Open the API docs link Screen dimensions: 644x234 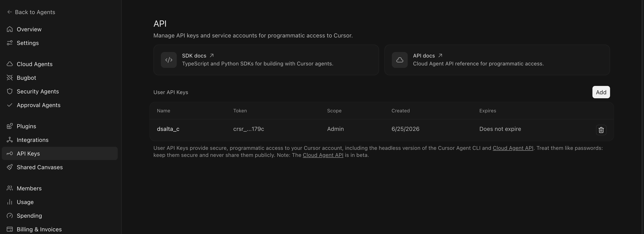click(x=424, y=56)
